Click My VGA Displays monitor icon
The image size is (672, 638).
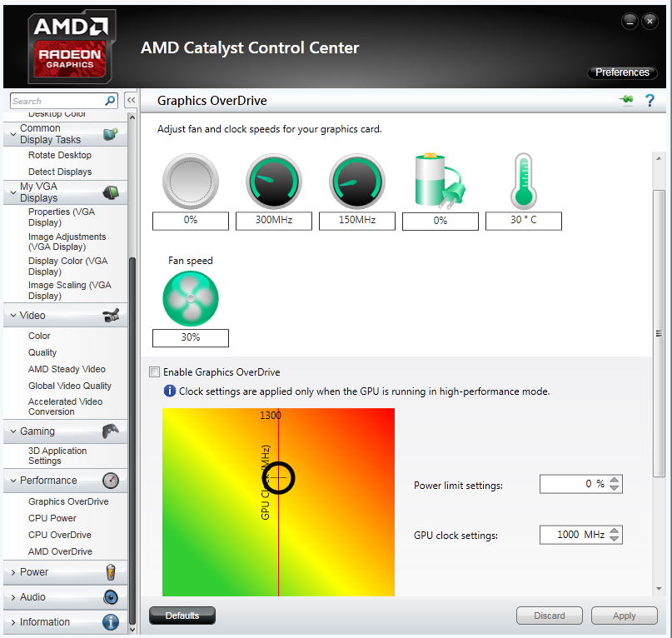coord(111,192)
